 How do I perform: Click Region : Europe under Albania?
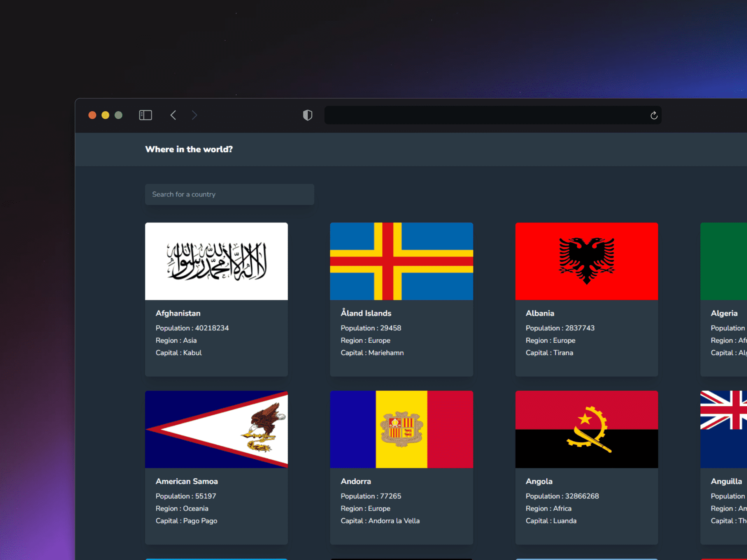pos(551,340)
